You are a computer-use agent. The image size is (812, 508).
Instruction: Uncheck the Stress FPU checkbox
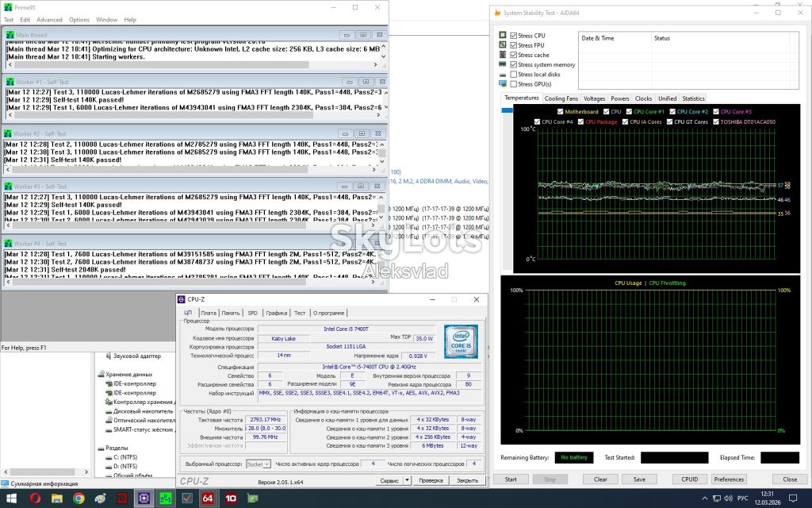click(x=513, y=45)
